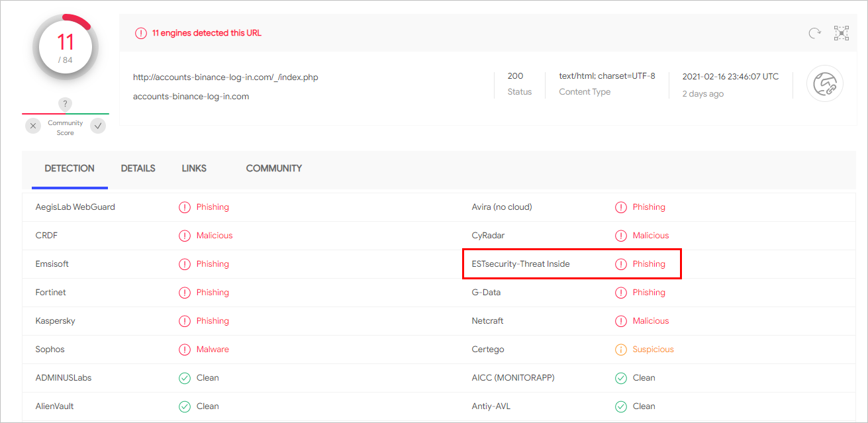Viewport: 868px width, 423px height.
Task: Click the 2021-02-16 scan timestamp
Action: (x=730, y=77)
